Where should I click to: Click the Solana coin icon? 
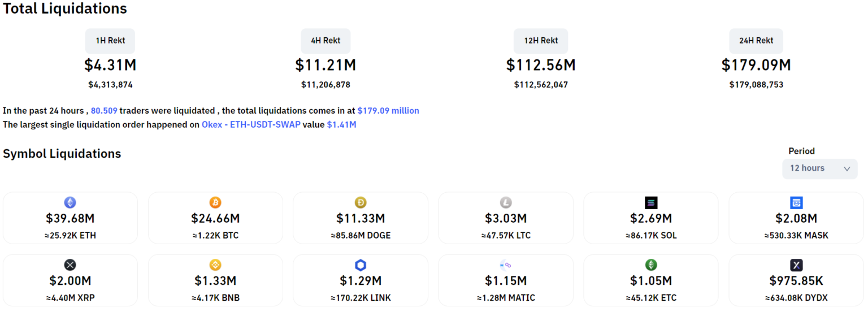651,202
